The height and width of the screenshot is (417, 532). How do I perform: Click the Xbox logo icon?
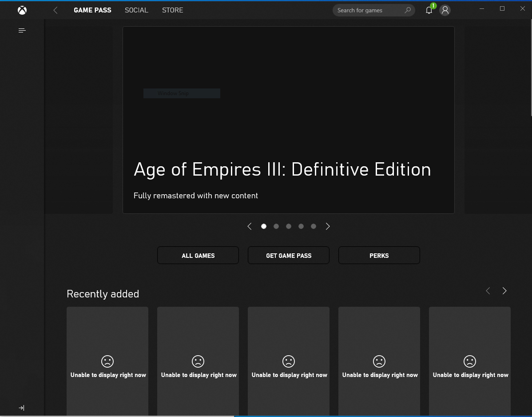pyautogui.click(x=22, y=10)
